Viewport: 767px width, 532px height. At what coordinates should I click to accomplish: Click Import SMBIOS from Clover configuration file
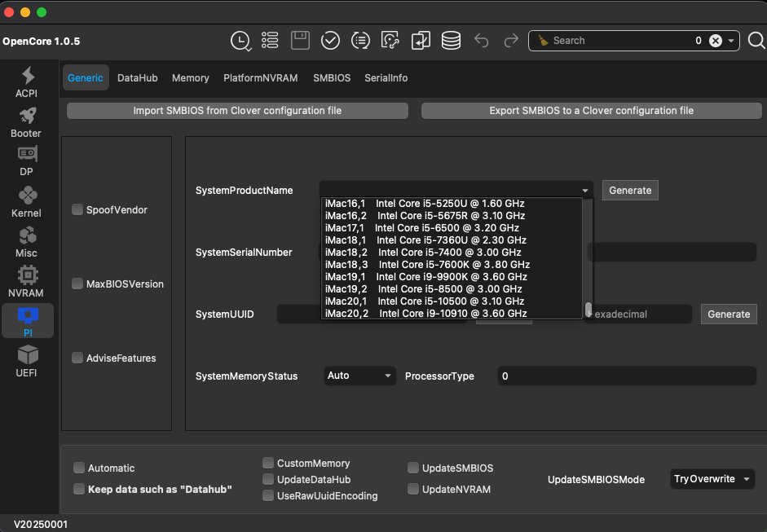pos(237,111)
